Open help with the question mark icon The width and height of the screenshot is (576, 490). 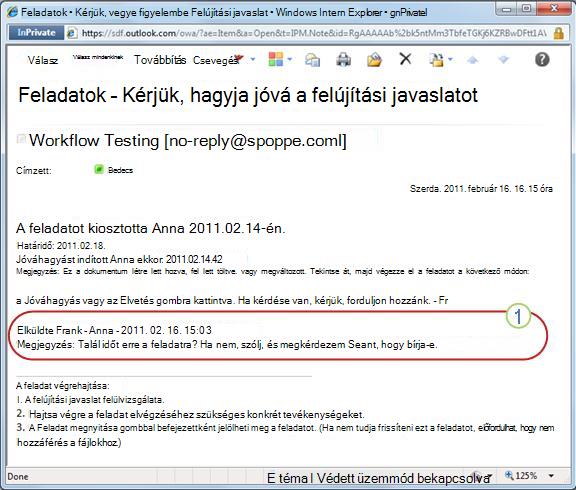click(542, 59)
